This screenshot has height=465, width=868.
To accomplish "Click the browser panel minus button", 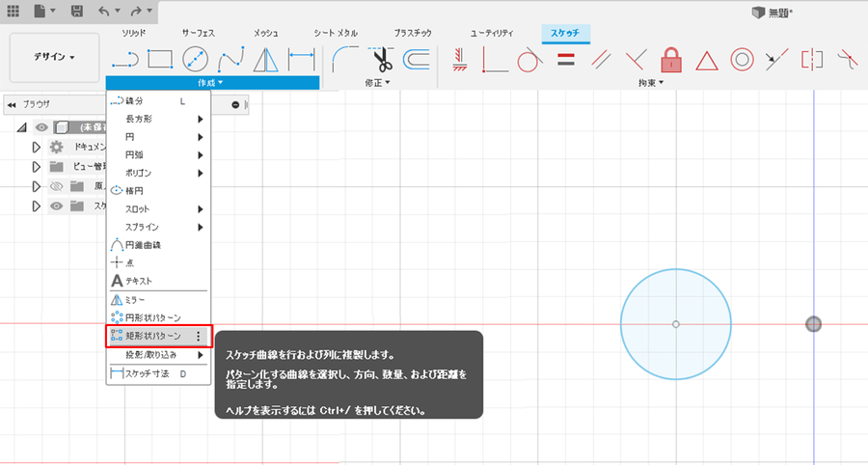I will point(236,104).
